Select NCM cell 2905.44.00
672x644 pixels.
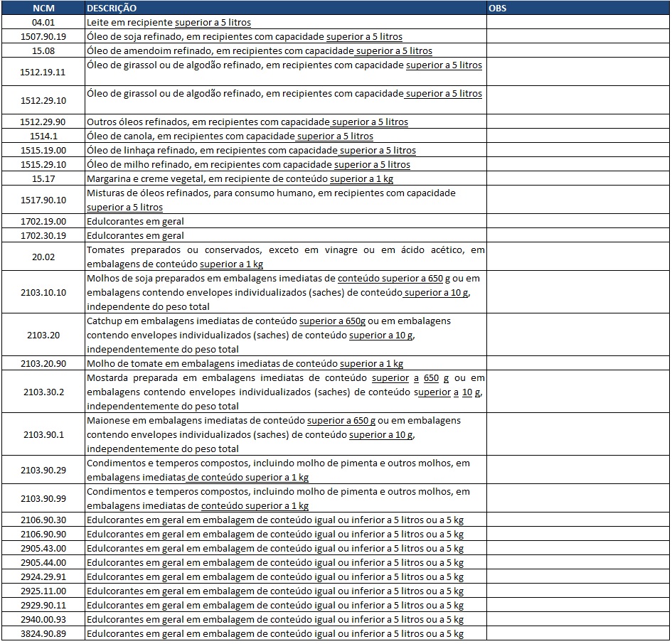(43, 562)
